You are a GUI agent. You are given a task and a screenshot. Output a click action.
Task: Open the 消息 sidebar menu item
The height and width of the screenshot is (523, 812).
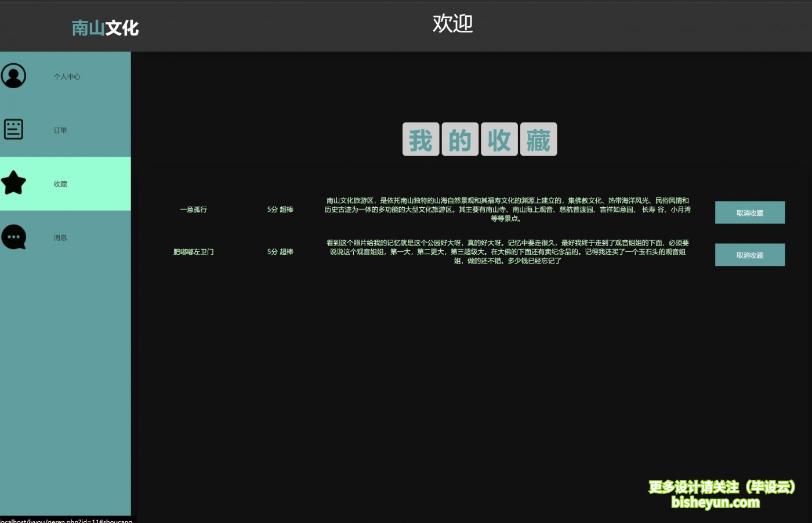(x=60, y=237)
